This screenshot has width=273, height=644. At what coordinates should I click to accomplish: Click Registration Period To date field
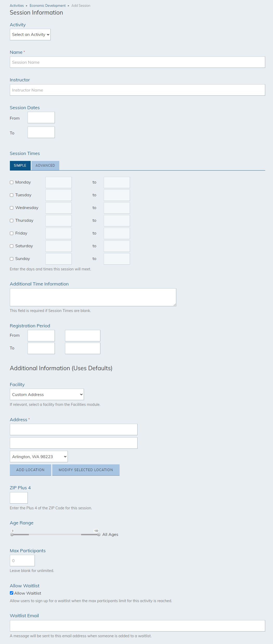click(x=41, y=348)
